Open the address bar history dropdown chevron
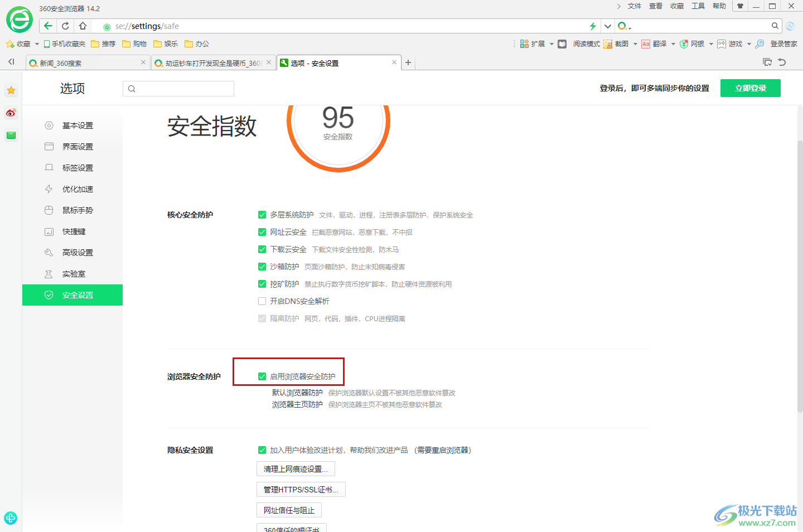 tap(608, 26)
